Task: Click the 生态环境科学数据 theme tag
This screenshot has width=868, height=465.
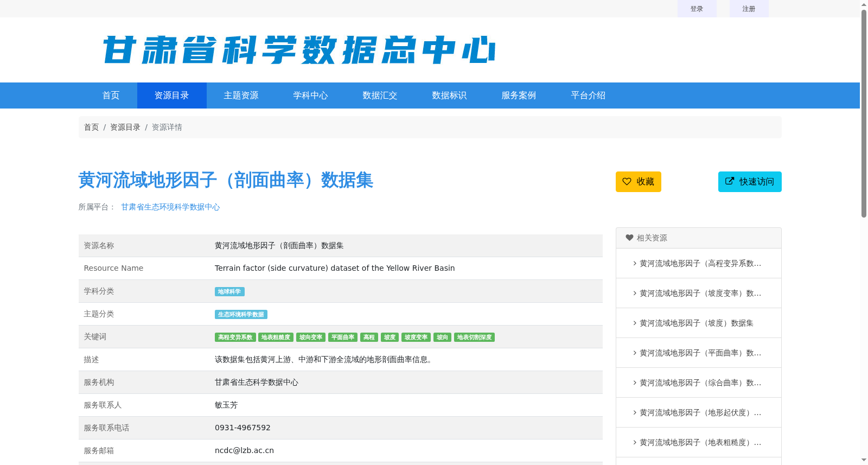Action: point(241,315)
